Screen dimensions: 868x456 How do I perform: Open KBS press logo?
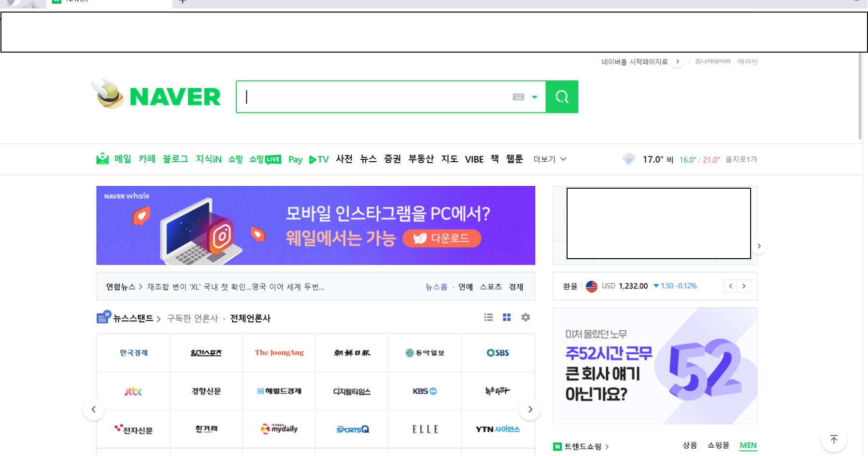425,391
